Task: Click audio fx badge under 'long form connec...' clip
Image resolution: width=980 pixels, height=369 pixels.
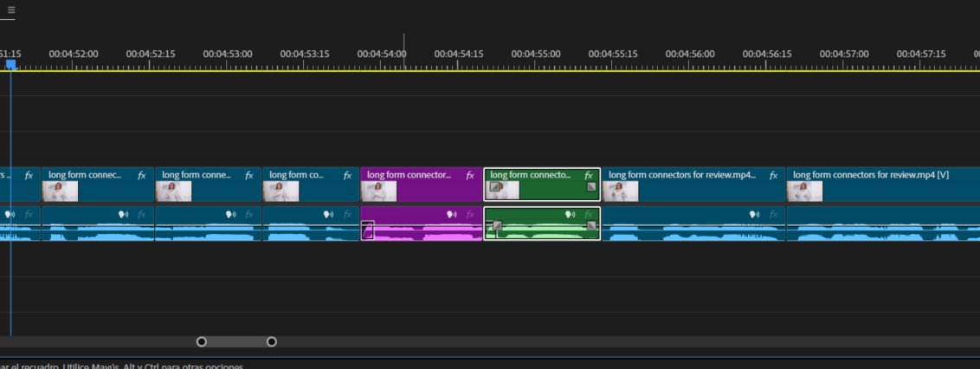Action: [142, 215]
